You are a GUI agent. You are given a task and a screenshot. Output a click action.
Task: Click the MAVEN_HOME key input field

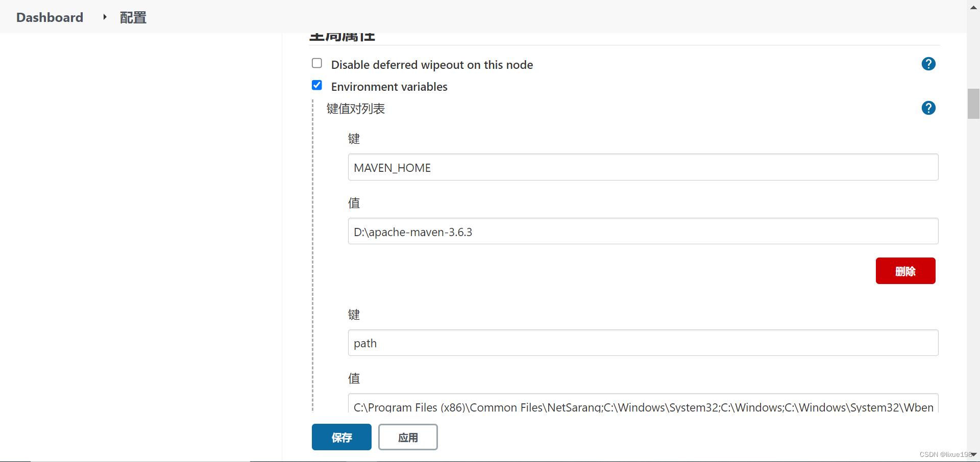(643, 167)
